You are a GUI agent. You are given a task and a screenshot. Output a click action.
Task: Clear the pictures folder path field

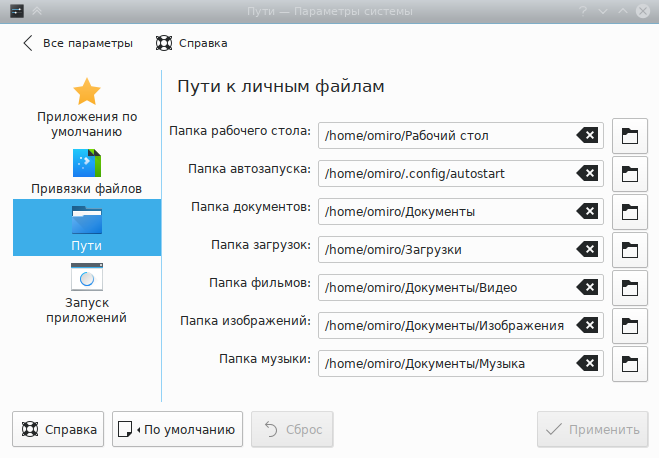589,326
